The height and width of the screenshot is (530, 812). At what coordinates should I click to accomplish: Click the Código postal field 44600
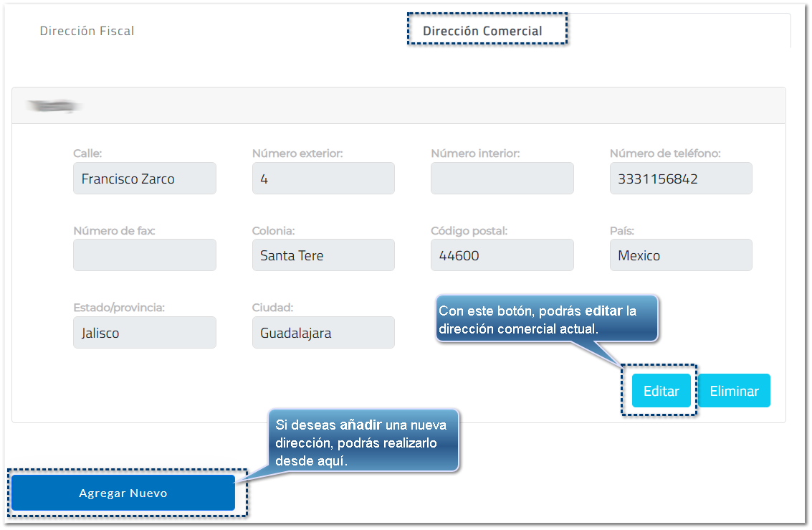click(502, 255)
